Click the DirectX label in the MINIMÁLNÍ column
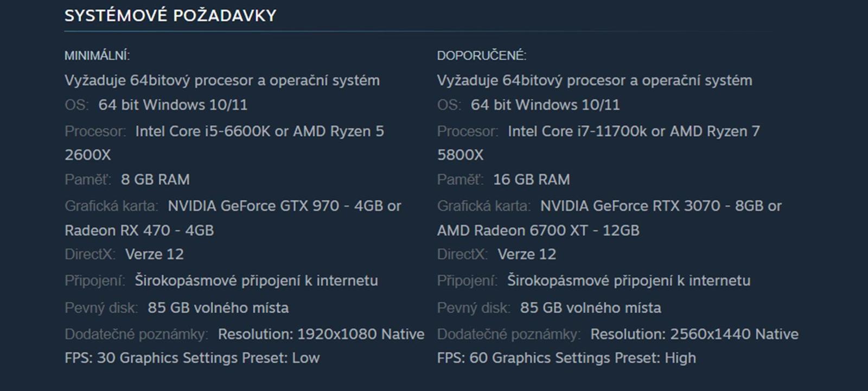 pos(90,254)
